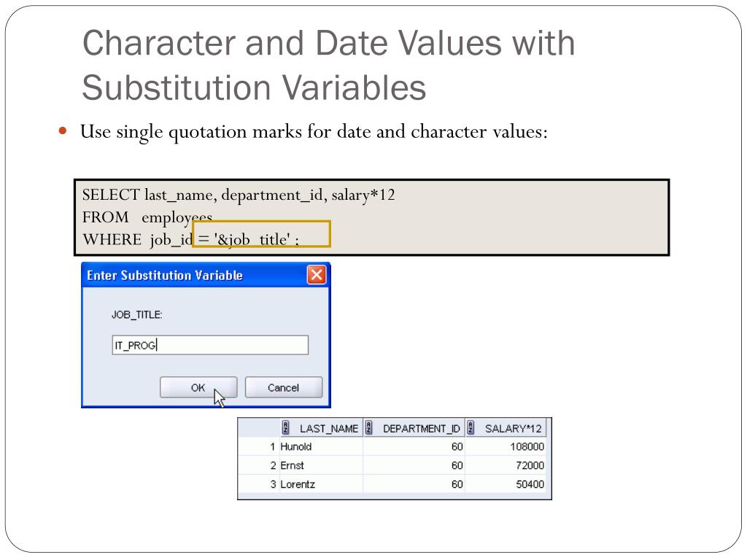Click the 72000 salary cell
Screen dimensions: 747x560
click(506, 465)
